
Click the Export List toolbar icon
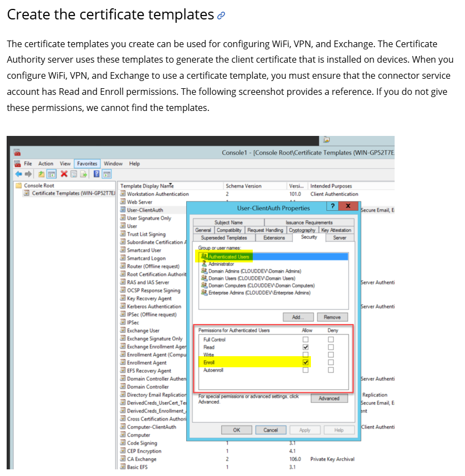coord(84,174)
